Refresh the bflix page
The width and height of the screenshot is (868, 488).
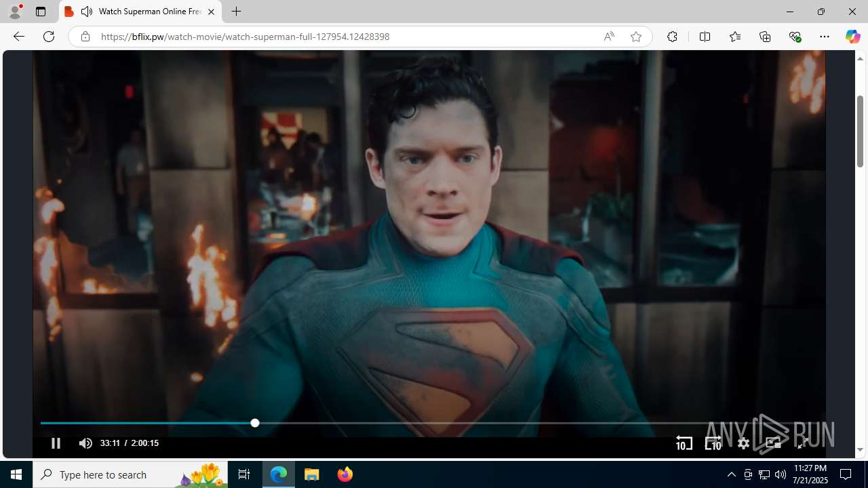coord(49,37)
